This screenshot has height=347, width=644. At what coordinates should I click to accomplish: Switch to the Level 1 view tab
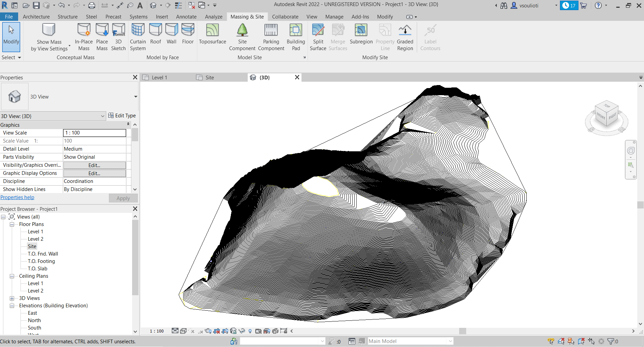[159, 78]
